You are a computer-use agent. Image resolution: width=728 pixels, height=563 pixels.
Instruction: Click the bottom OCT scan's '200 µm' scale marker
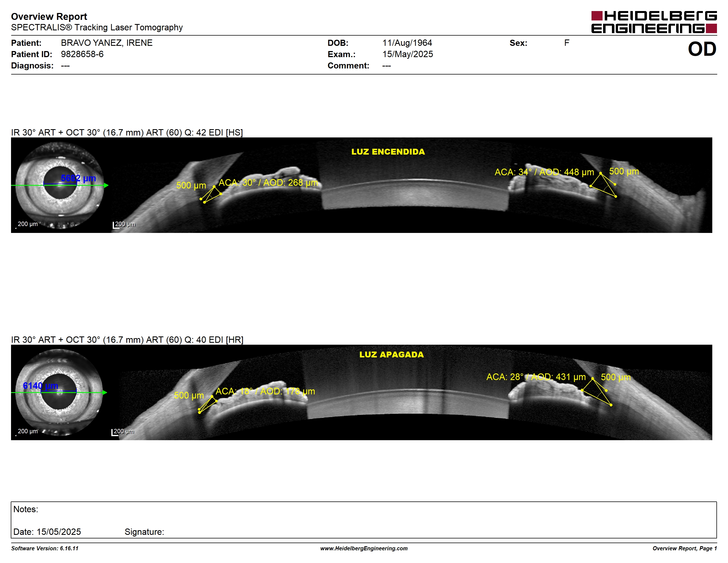(x=123, y=432)
